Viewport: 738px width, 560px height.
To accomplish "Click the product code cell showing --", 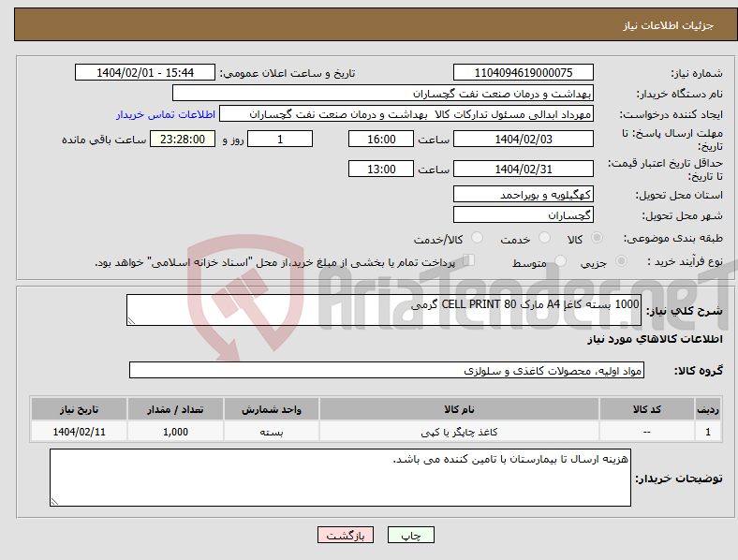I will [647, 432].
